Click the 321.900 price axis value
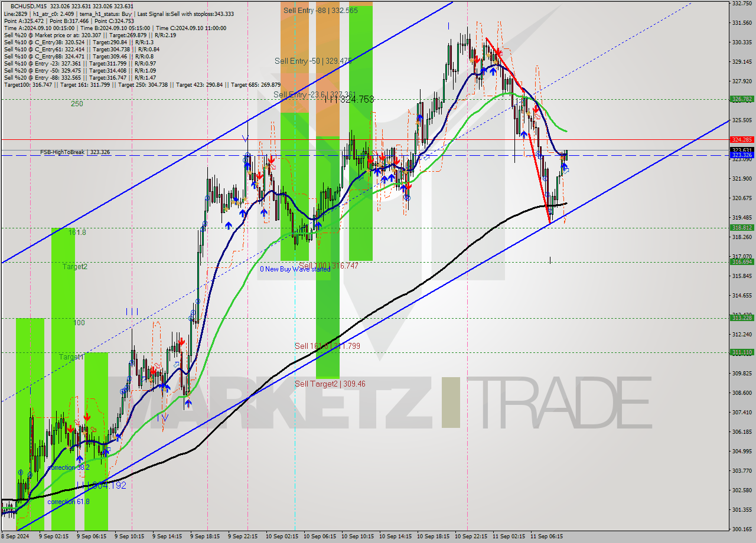 coord(742,178)
